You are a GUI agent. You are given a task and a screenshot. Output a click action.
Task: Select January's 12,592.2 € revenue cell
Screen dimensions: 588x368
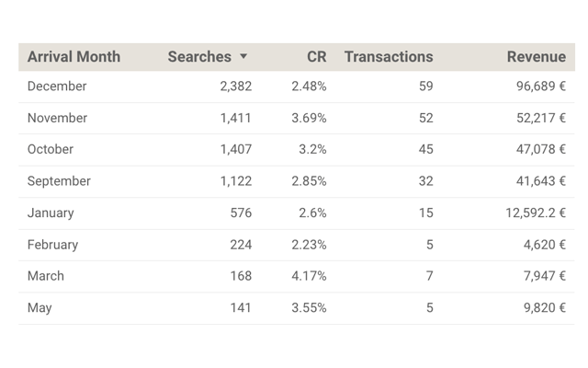536,213
